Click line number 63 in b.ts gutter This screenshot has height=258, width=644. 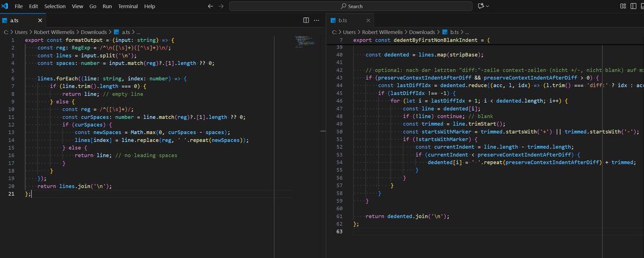pyautogui.click(x=339, y=231)
